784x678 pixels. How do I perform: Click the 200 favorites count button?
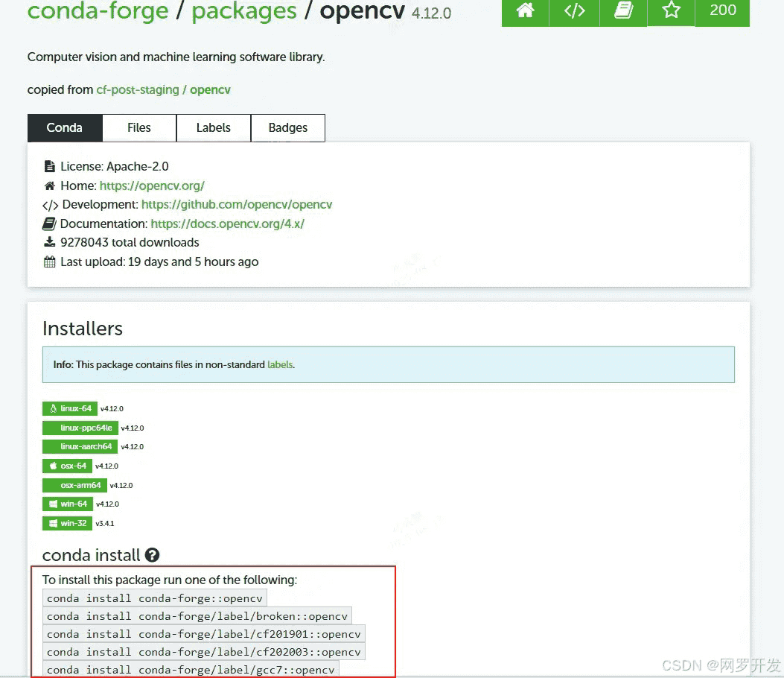tap(722, 10)
